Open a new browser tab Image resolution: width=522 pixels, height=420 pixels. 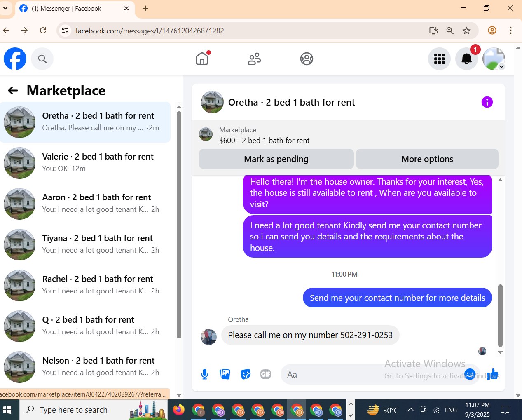pyautogui.click(x=145, y=8)
